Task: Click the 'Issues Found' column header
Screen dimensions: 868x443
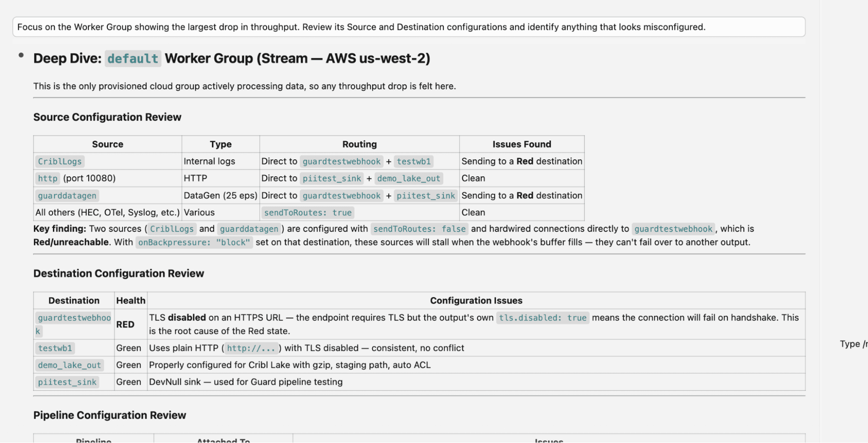Action: coord(521,144)
